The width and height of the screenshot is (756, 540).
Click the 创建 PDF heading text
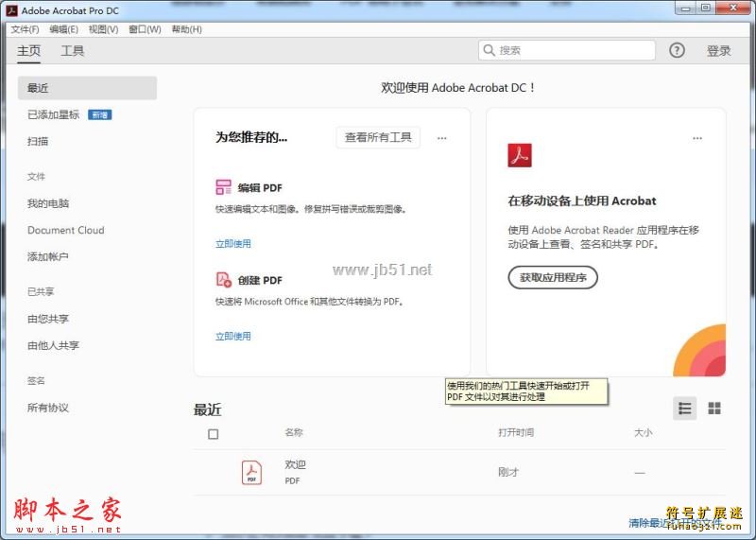[x=260, y=280]
